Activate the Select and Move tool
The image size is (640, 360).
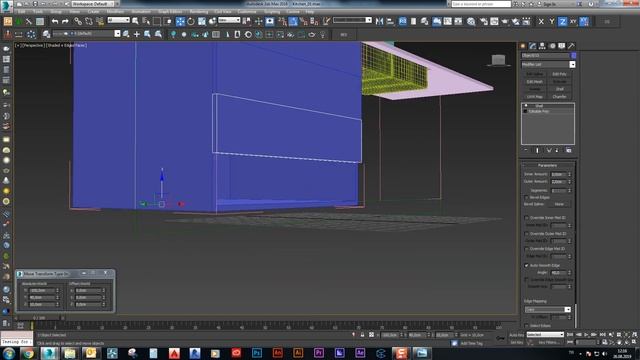point(180,21)
